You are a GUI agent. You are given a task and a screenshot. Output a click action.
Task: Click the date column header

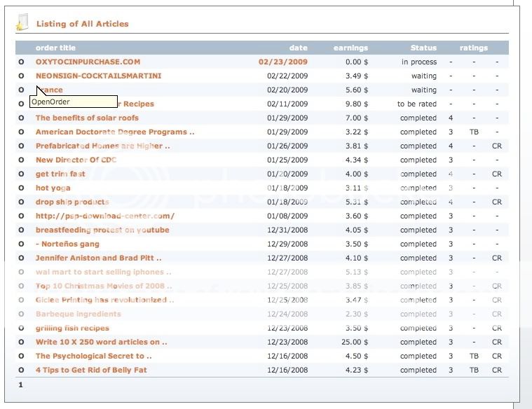click(x=298, y=48)
